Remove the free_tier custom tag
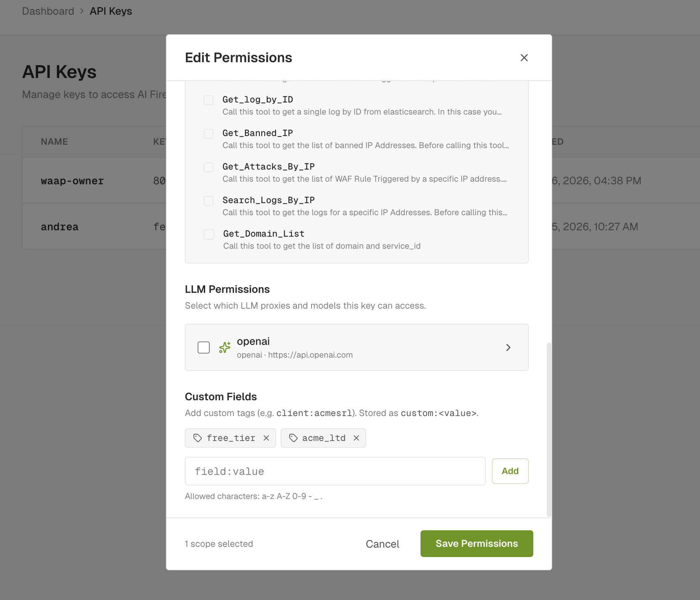Viewport: 700px width, 600px height. 266,438
